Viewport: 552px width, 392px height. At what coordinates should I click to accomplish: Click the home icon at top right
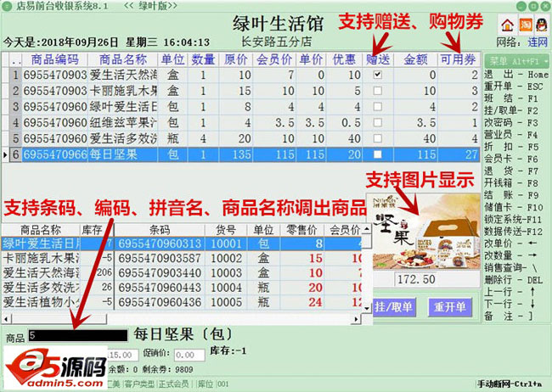(507, 25)
